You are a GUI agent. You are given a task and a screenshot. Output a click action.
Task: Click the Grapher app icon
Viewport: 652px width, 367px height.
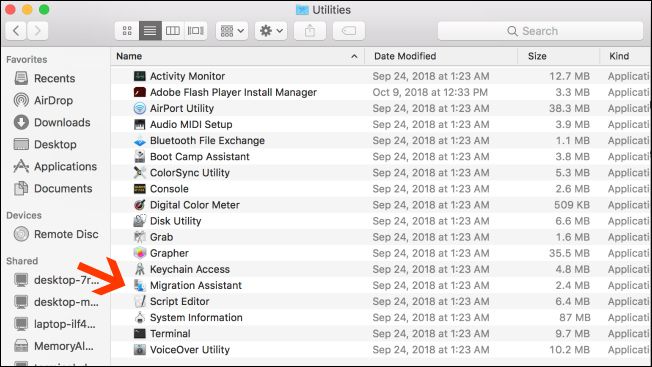pyautogui.click(x=140, y=253)
